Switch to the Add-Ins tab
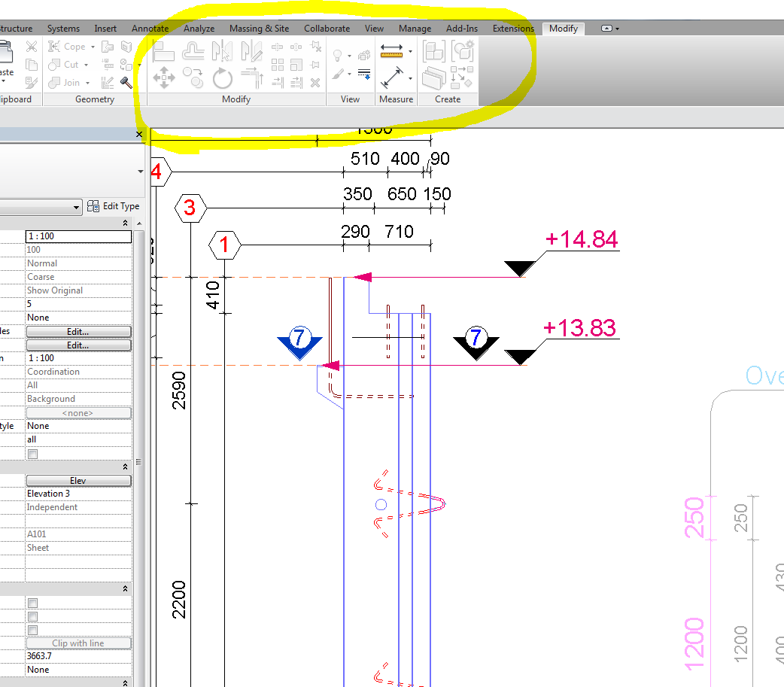784x687 pixels. coord(462,29)
